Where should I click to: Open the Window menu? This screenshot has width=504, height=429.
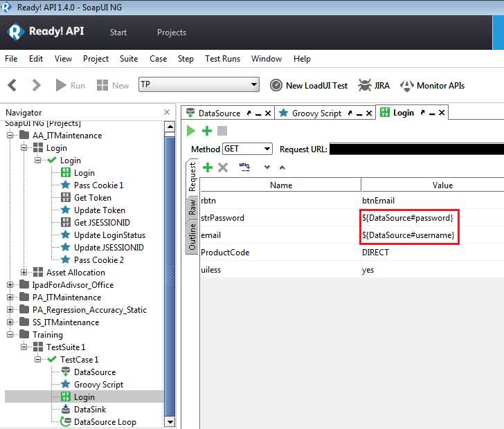click(x=267, y=59)
